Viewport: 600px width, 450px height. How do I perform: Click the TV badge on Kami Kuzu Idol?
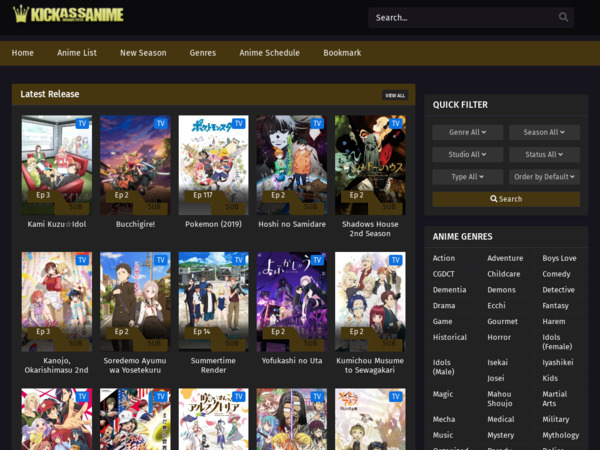83,123
